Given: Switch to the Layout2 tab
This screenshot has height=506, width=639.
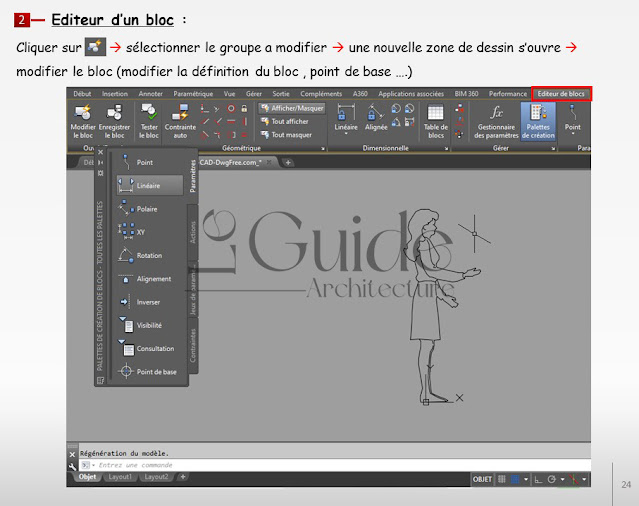Looking at the screenshot, I should [156, 477].
